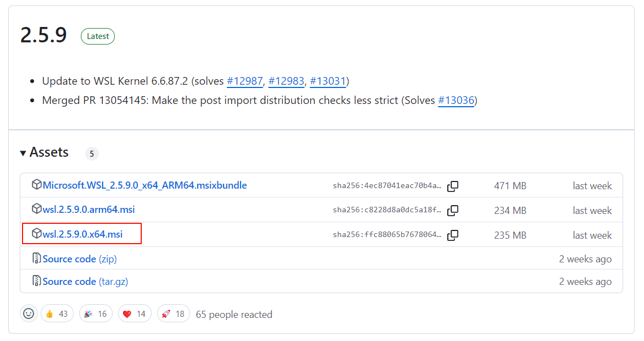Click the 235 MB size value
Screen dimensions: 644x341
pyautogui.click(x=510, y=235)
